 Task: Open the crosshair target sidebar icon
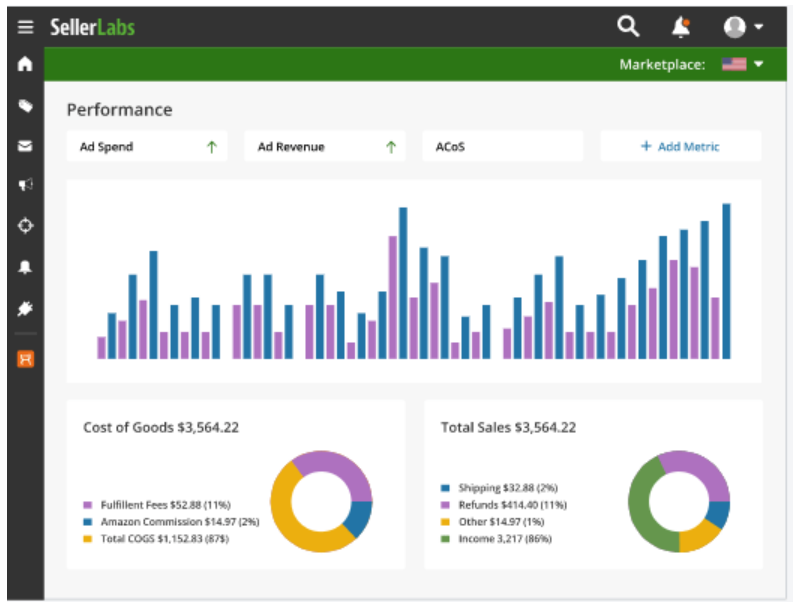(25, 226)
